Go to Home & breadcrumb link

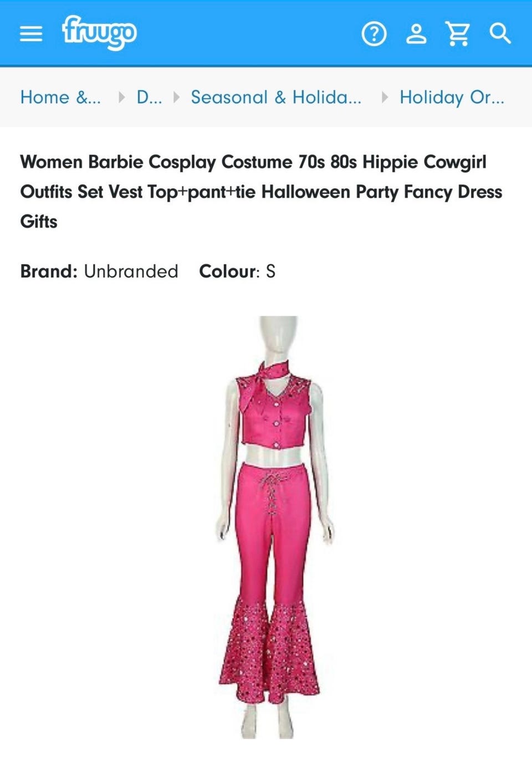pyautogui.click(x=60, y=98)
